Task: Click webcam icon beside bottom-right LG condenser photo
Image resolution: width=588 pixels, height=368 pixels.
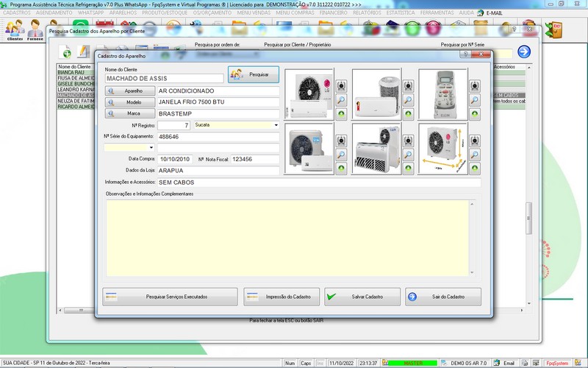Action: click(x=476, y=140)
